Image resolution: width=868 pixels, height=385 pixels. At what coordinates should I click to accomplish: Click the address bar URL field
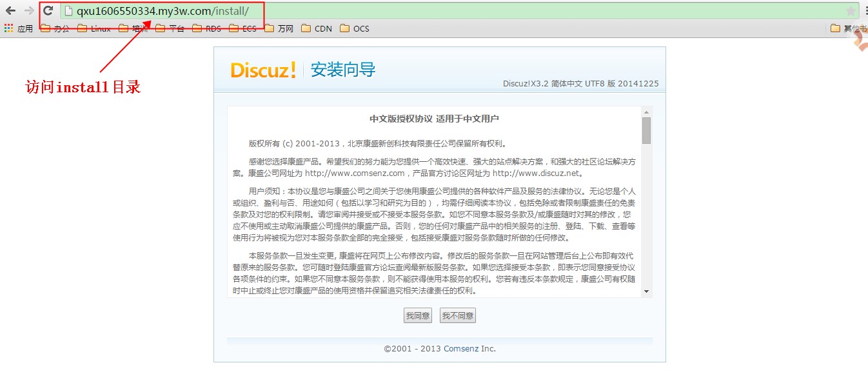click(451, 11)
